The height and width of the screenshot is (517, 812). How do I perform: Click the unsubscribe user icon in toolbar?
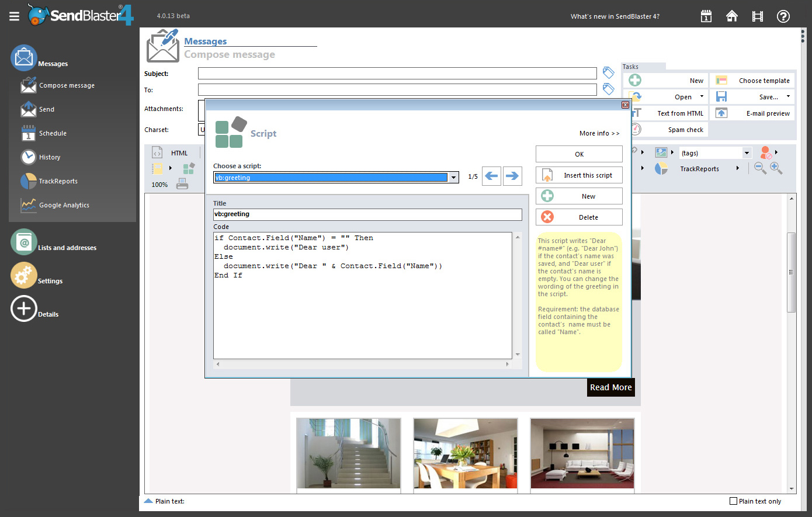(766, 152)
